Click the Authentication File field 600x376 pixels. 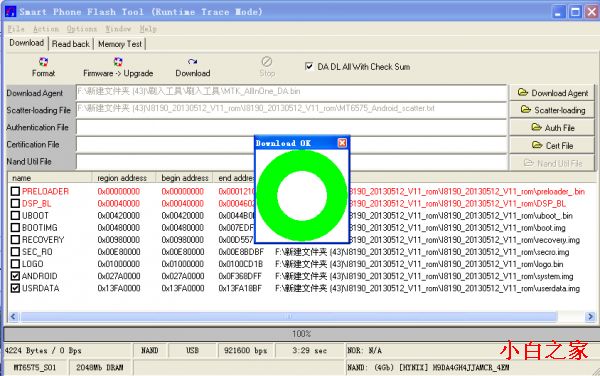point(291,127)
